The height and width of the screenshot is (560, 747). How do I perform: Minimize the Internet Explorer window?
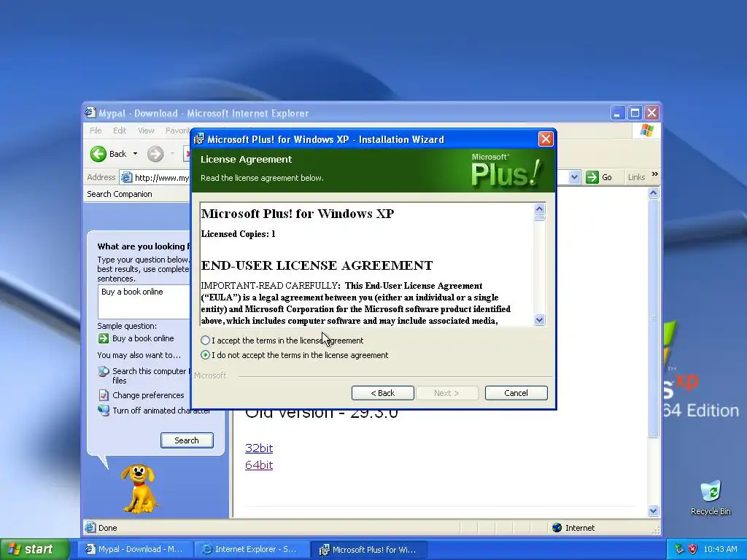click(617, 113)
